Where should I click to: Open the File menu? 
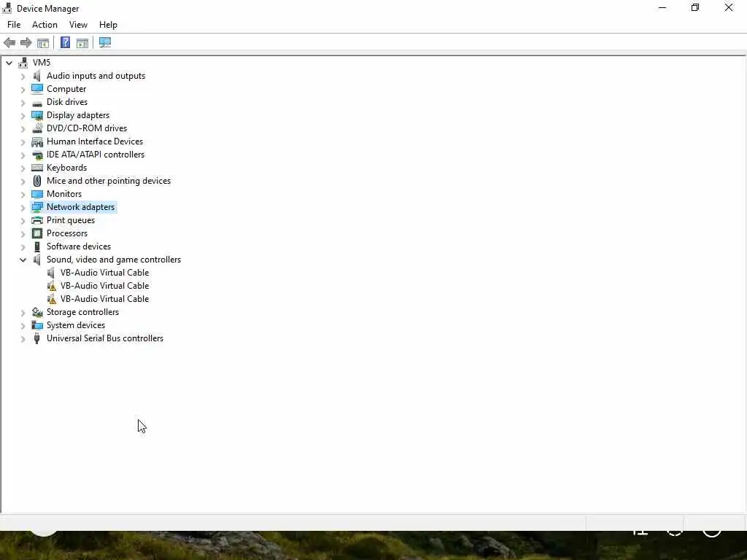tap(14, 25)
